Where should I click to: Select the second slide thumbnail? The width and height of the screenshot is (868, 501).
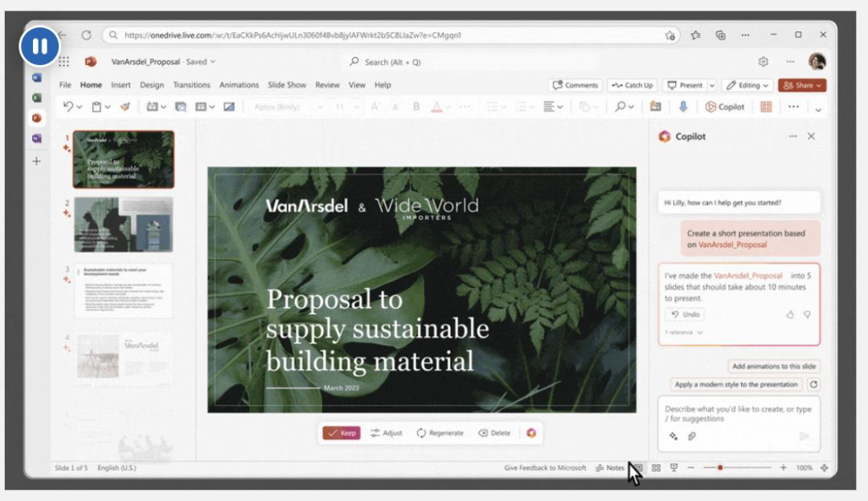123,224
